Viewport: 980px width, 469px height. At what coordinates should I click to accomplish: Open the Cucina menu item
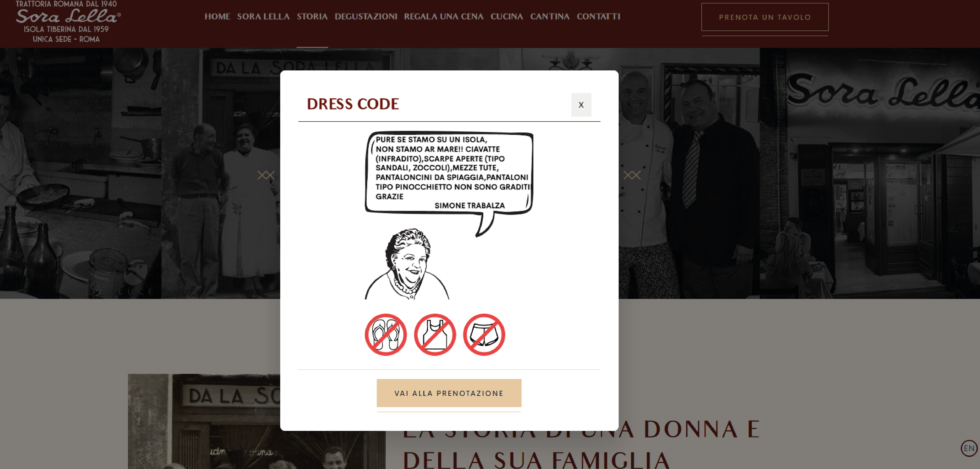(507, 16)
